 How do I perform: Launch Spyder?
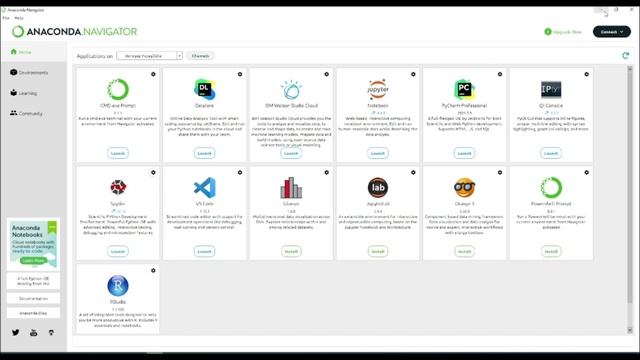pos(118,251)
